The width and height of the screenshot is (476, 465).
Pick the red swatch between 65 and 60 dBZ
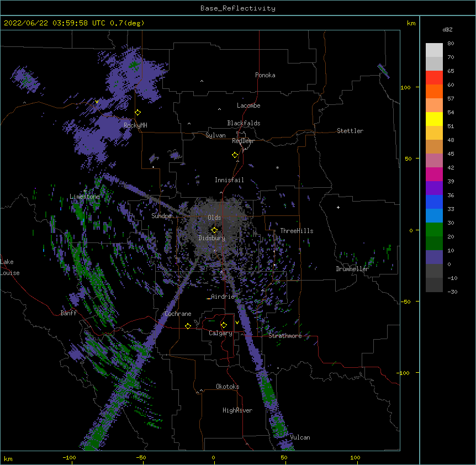coord(434,77)
